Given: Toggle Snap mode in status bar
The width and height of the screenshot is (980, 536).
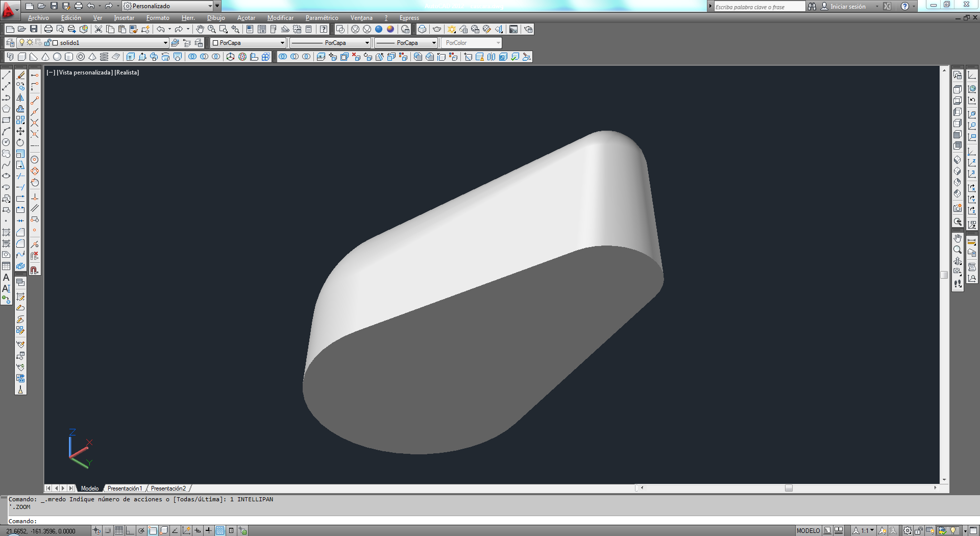Looking at the screenshot, I should click(108, 530).
